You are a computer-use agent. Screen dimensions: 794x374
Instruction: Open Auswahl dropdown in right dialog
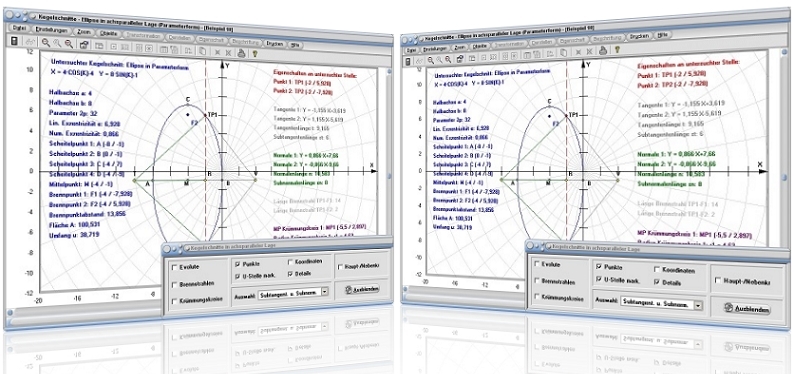pyautogui.click(x=699, y=305)
